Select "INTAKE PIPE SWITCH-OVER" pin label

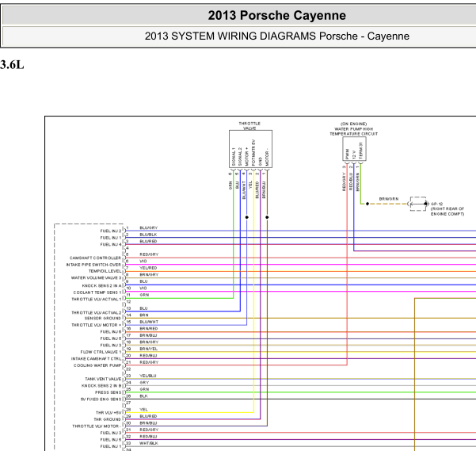(93, 265)
